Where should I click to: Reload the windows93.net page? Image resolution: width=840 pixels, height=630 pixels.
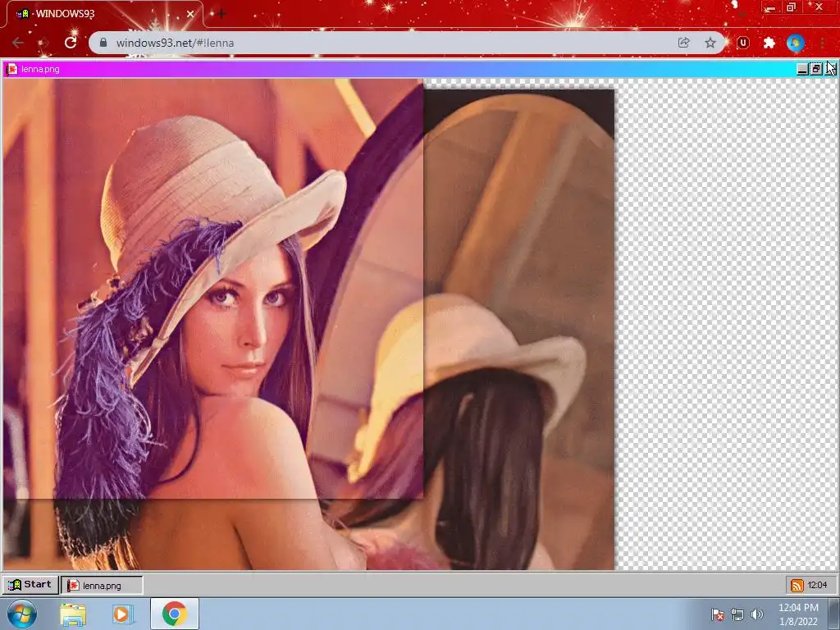coord(71,43)
